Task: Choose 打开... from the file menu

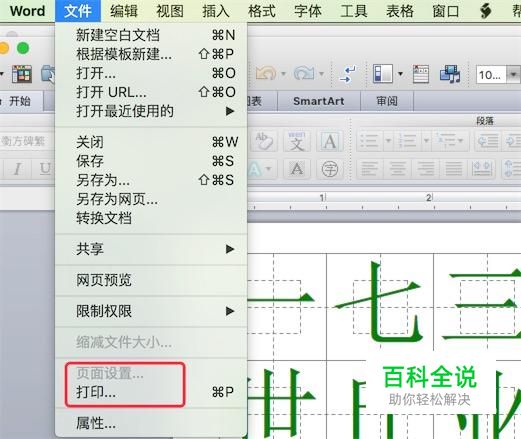Action: [151, 73]
